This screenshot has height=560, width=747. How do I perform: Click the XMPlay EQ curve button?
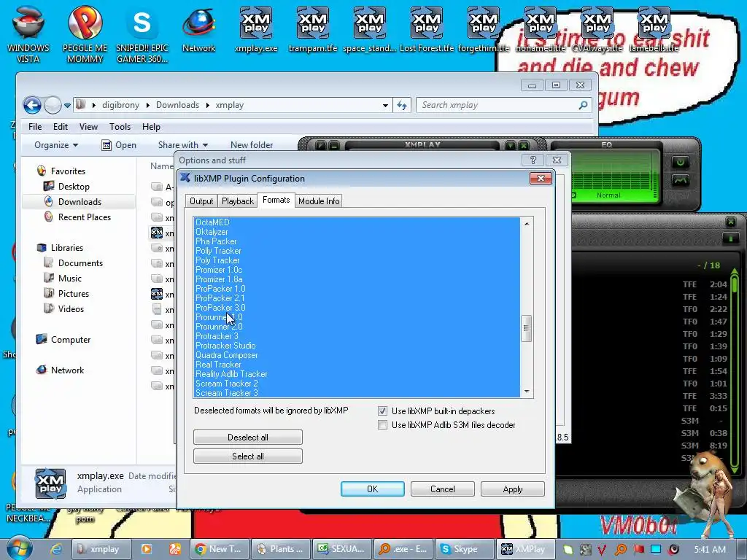[681, 180]
